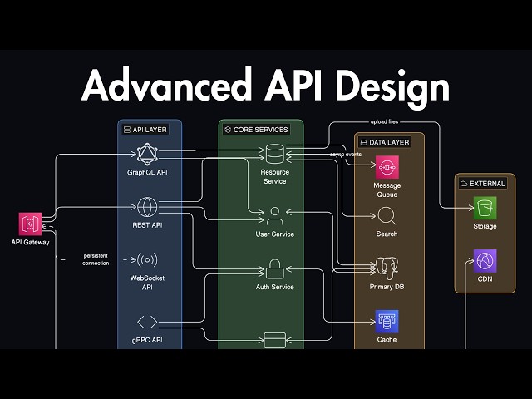532x399 pixels.
Task: Click the "upload files" arrow label
Action: 384,121
